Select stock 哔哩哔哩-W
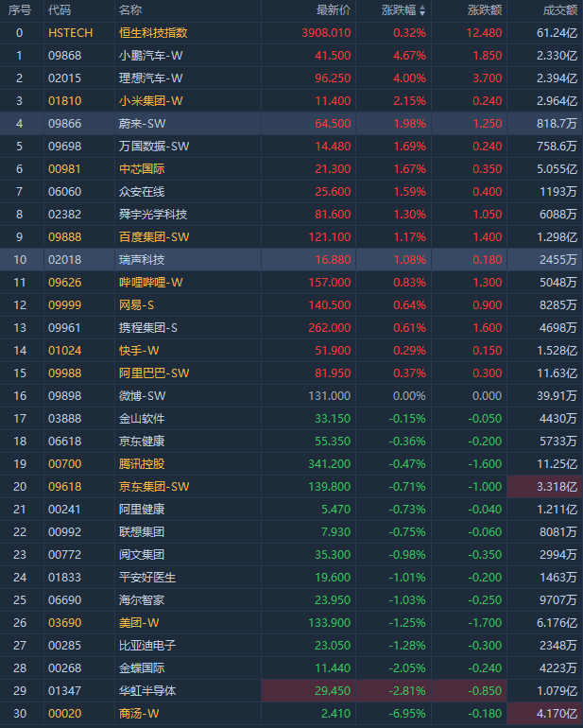 pos(151,283)
